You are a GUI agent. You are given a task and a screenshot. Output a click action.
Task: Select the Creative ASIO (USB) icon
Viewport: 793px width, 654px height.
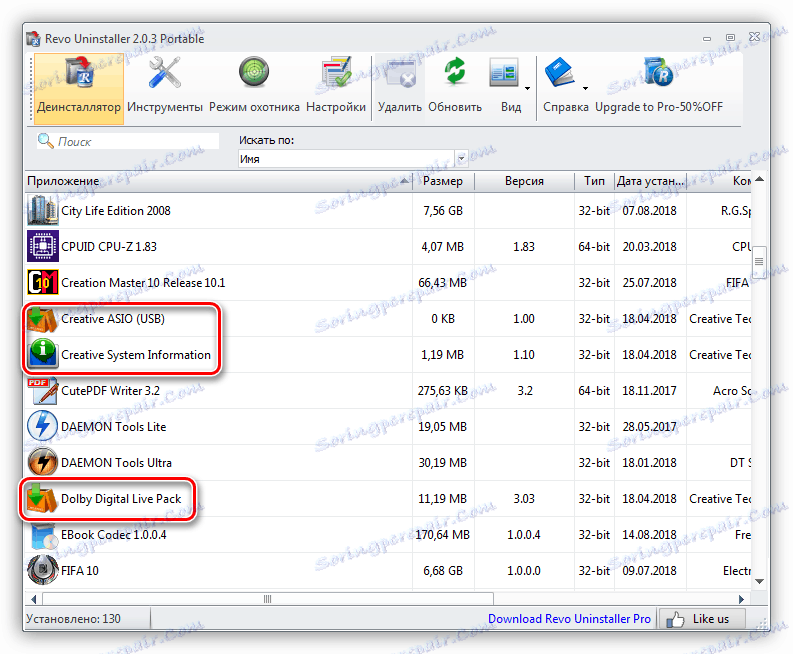[42, 319]
